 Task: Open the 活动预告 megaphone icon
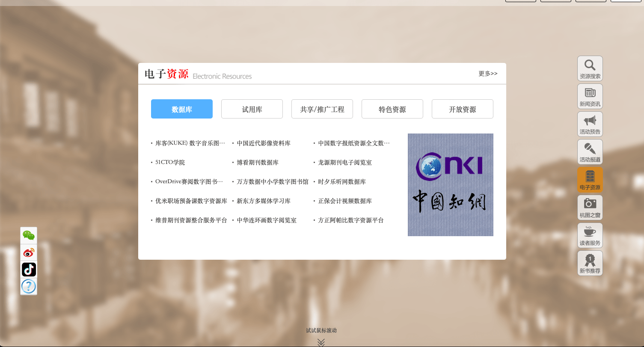point(590,124)
